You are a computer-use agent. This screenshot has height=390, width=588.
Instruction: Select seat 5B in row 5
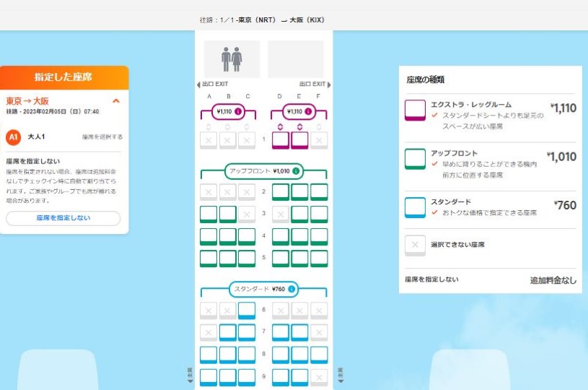[x=228, y=259]
